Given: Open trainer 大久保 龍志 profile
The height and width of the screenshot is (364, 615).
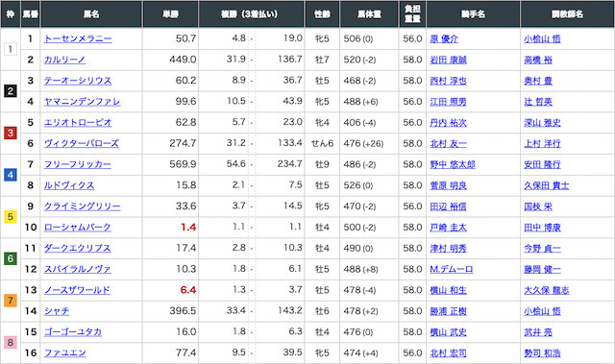Looking at the screenshot, I should tap(547, 290).
